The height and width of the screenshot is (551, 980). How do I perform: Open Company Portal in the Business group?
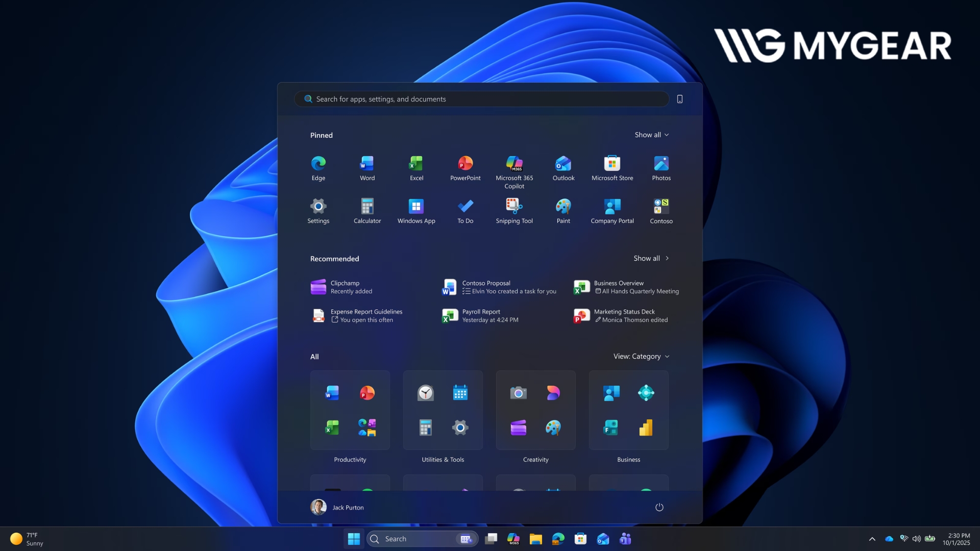611,393
